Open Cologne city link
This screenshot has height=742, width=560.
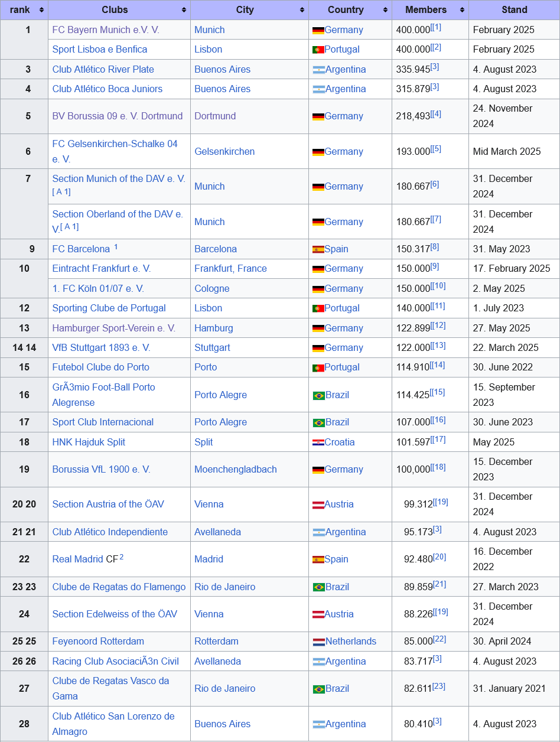pyautogui.click(x=211, y=288)
